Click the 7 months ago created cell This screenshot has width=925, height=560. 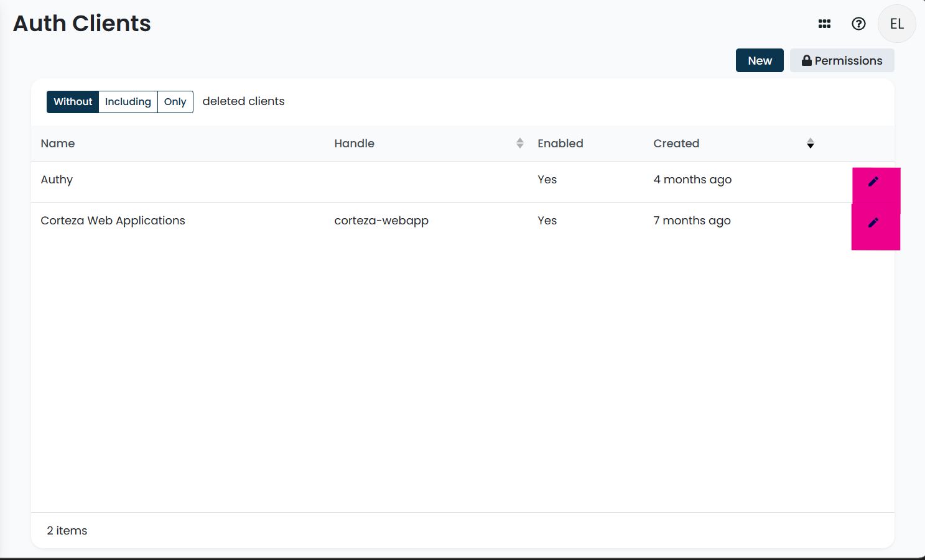click(x=692, y=221)
